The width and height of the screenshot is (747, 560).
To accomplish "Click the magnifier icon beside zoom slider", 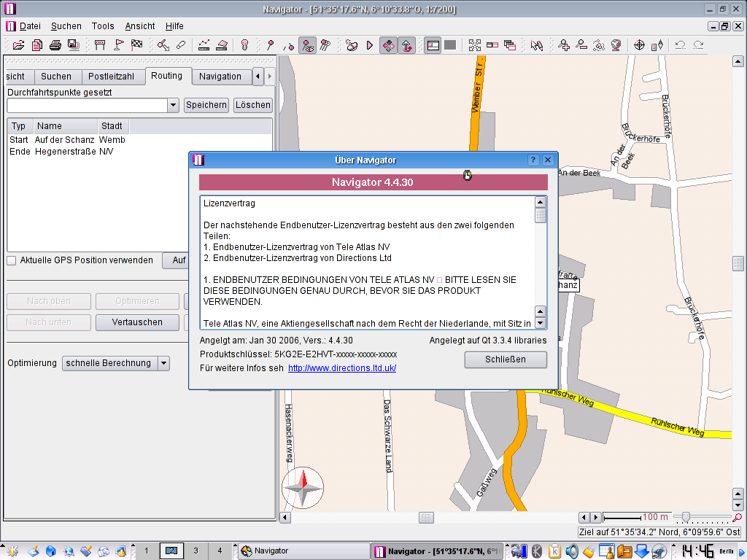I will pos(738,517).
